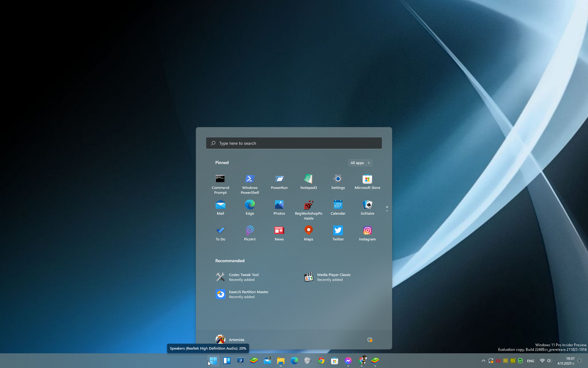The width and height of the screenshot is (588, 368).
Task: Click the tray icon showing 53
Action: [513, 361]
